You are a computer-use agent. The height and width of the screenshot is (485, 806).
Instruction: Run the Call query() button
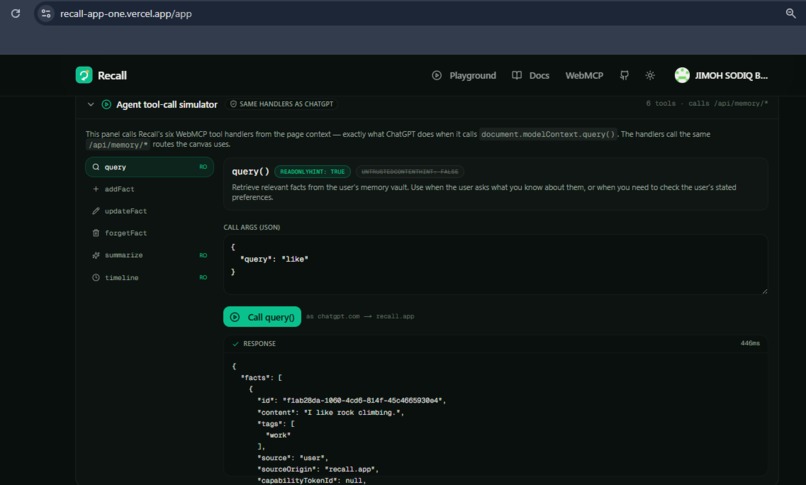[x=262, y=317]
